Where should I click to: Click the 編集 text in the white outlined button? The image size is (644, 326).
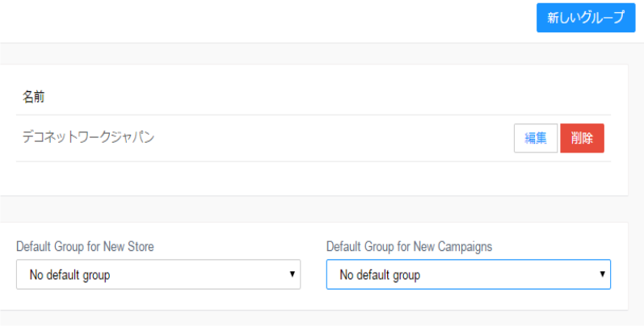click(536, 138)
